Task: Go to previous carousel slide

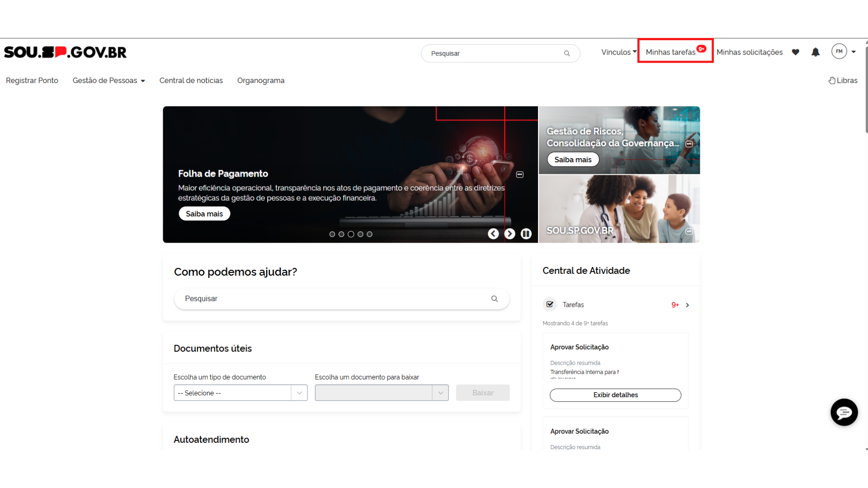Action: coord(493,234)
